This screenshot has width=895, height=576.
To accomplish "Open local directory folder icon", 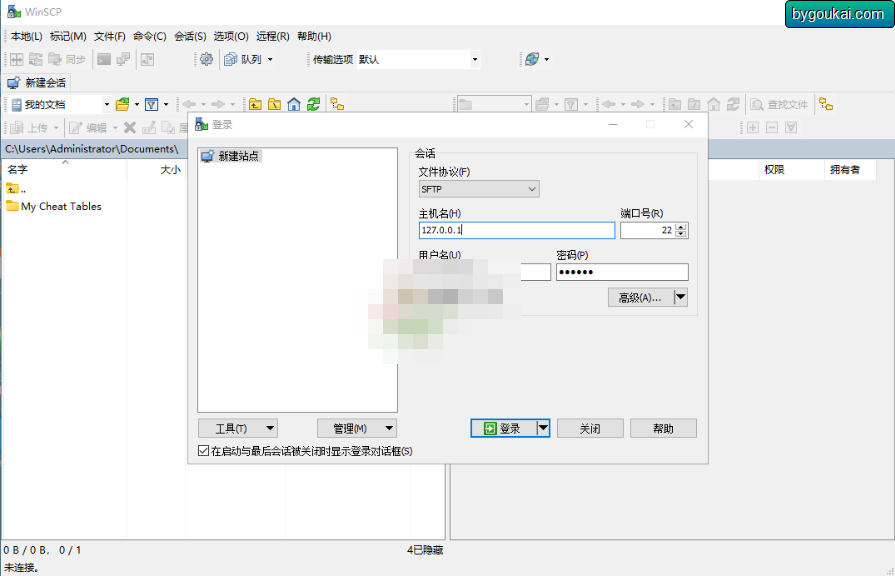I will 122,104.
